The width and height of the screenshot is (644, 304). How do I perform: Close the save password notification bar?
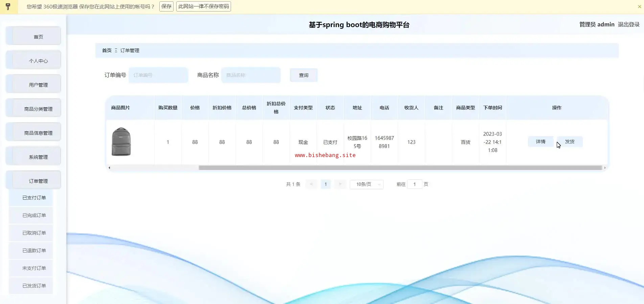[x=639, y=6]
